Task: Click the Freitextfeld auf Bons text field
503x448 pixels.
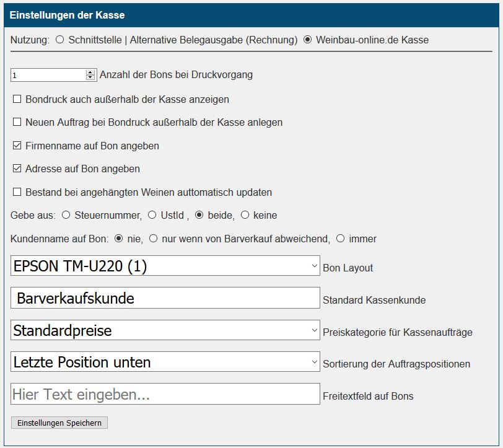Action: (x=165, y=394)
